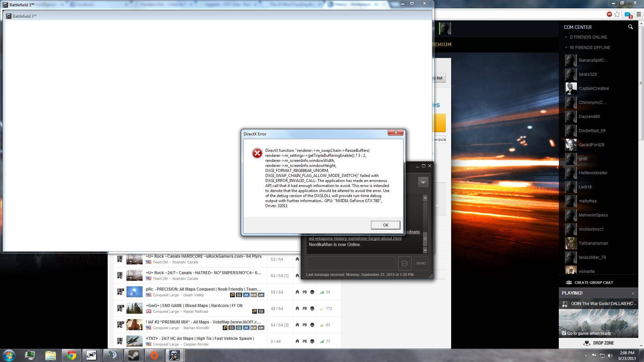Click the chat message input field
This screenshot has width=644, height=362.
[351, 263]
